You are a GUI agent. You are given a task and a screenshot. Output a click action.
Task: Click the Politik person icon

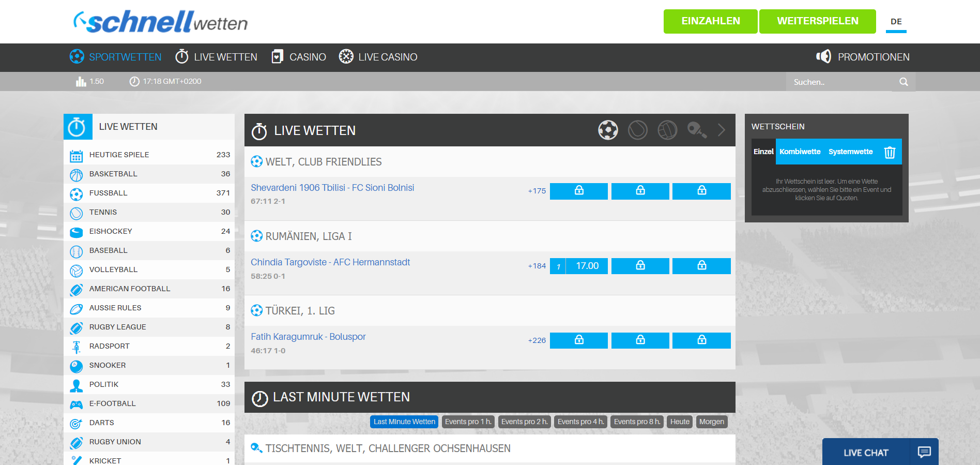coord(76,385)
